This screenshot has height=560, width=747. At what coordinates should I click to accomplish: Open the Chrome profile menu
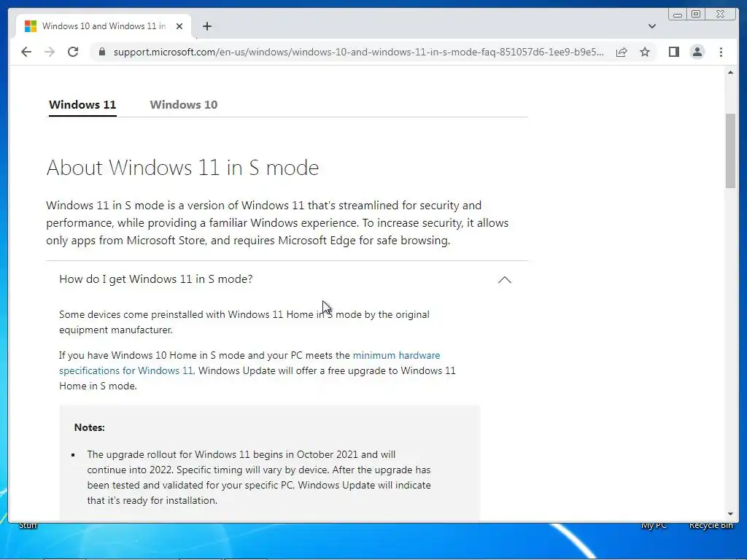[x=697, y=52]
